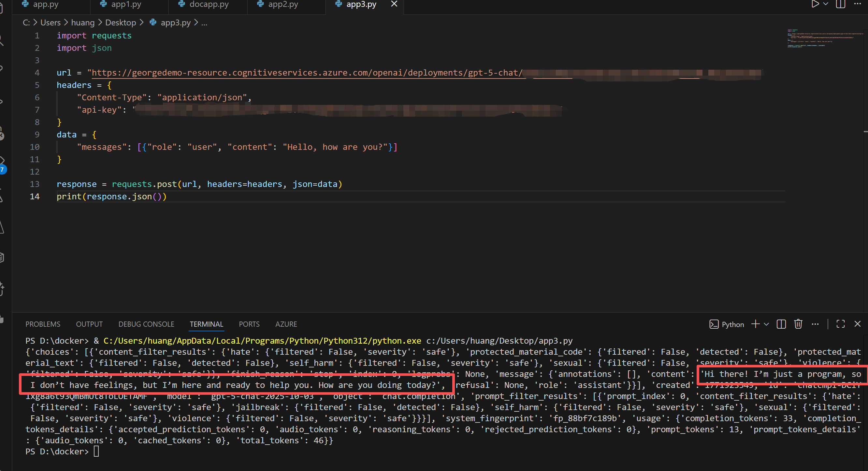Viewport: 868px width, 471px height.
Task: Open the run options dropdown arrow
Action: [x=826, y=4]
